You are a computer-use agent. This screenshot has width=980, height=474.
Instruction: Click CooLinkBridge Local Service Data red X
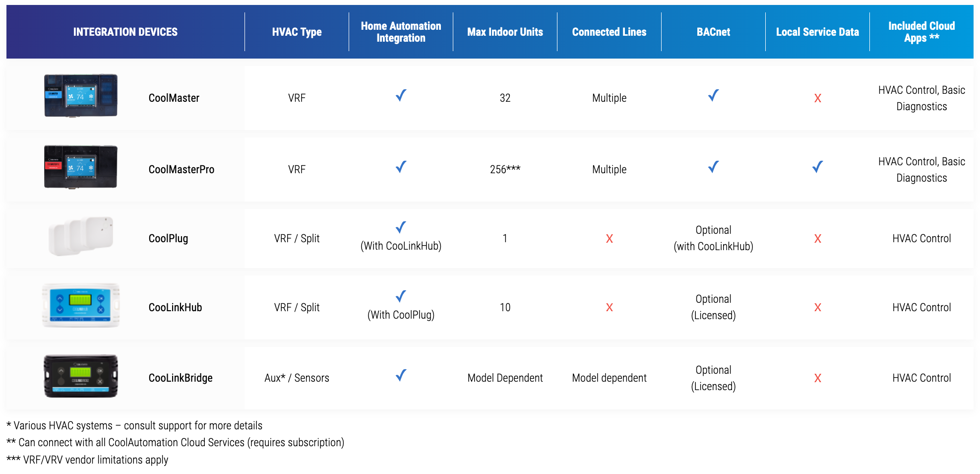tap(818, 378)
